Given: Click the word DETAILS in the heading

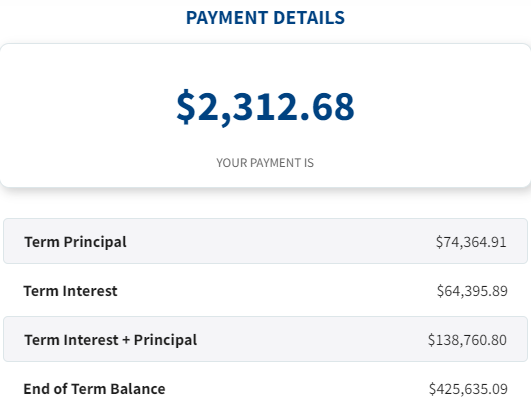Looking at the screenshot, I should click(x=309, y=18).
